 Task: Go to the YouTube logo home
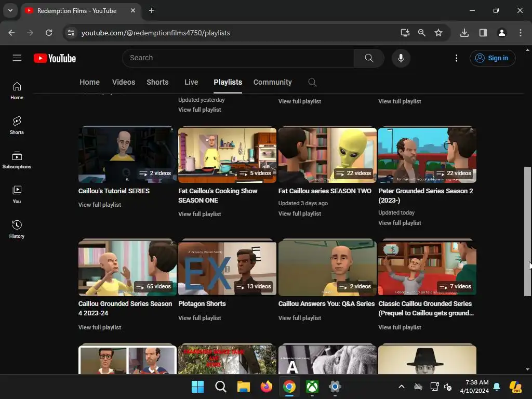click(55, 58)
